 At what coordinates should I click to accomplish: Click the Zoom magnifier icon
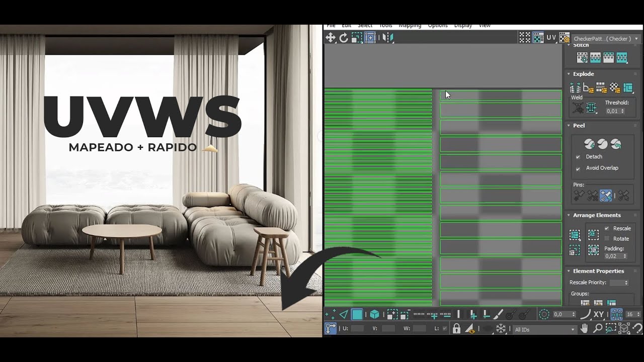[x=598, y=329]
